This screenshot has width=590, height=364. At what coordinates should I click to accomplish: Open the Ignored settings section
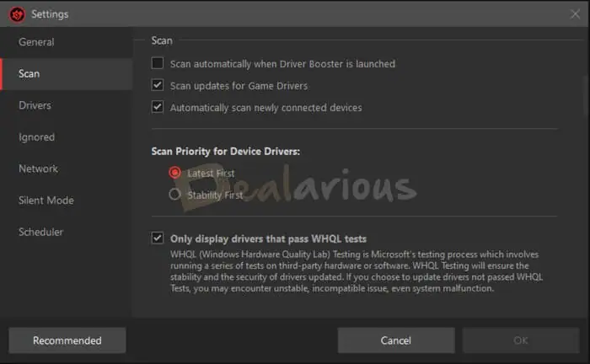36,137
